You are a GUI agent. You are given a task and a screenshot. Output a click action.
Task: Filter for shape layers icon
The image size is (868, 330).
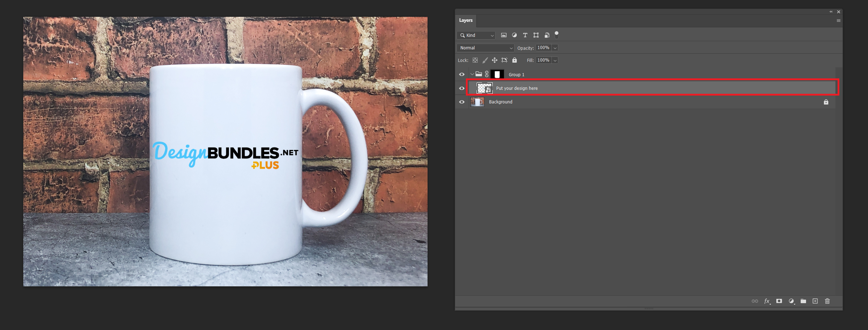click(536, 35)
